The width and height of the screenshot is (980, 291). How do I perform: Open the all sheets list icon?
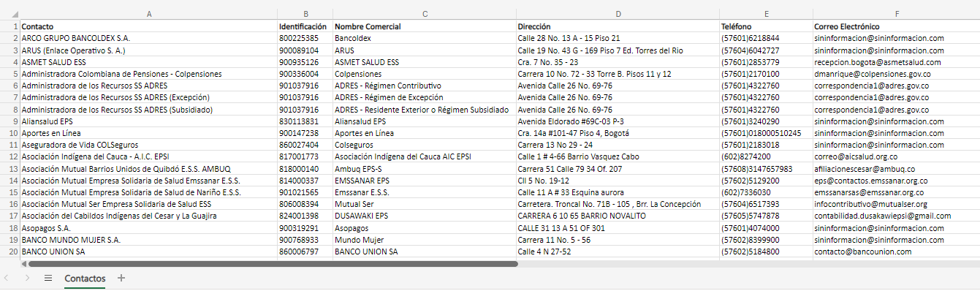coord(48,279)
